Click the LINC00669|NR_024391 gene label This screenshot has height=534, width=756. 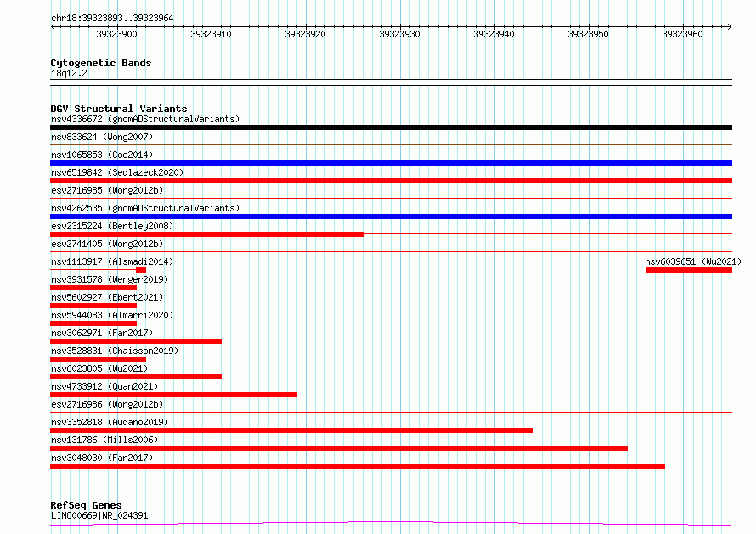(99, 515)
